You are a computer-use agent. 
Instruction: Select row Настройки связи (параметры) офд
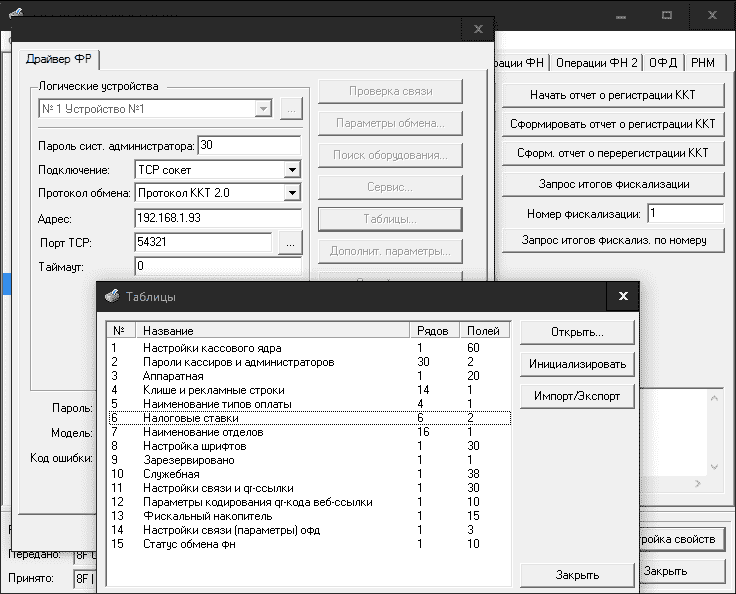click(x=309, y=530)
